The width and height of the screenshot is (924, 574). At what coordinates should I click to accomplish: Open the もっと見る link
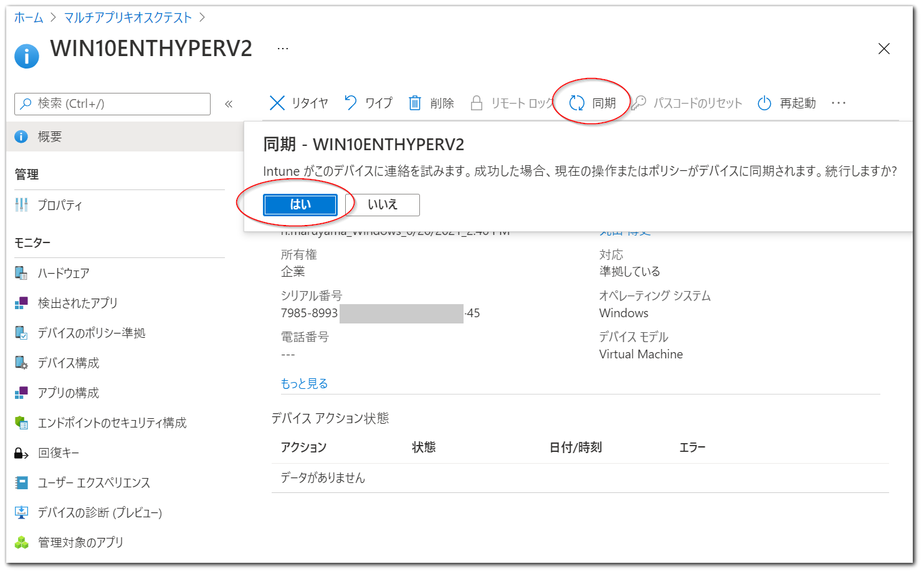click(x=304, y=383)
